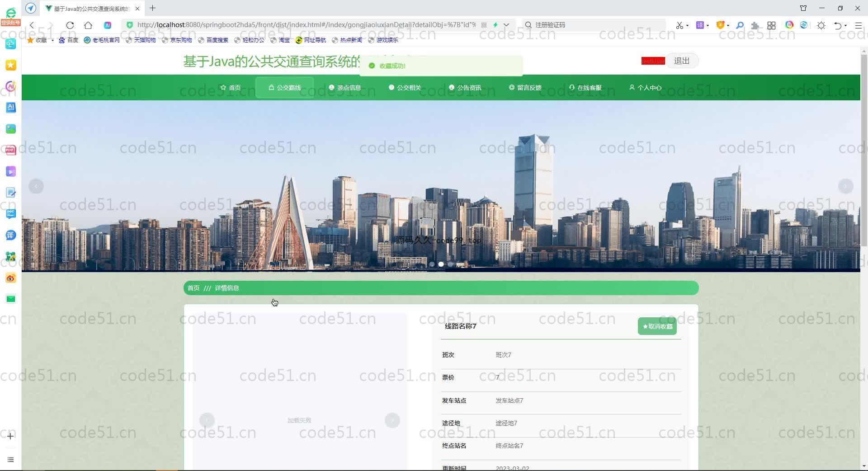868x471 pixels.
Task: Click the 线路名称7 title text
Action: [461, 326]
